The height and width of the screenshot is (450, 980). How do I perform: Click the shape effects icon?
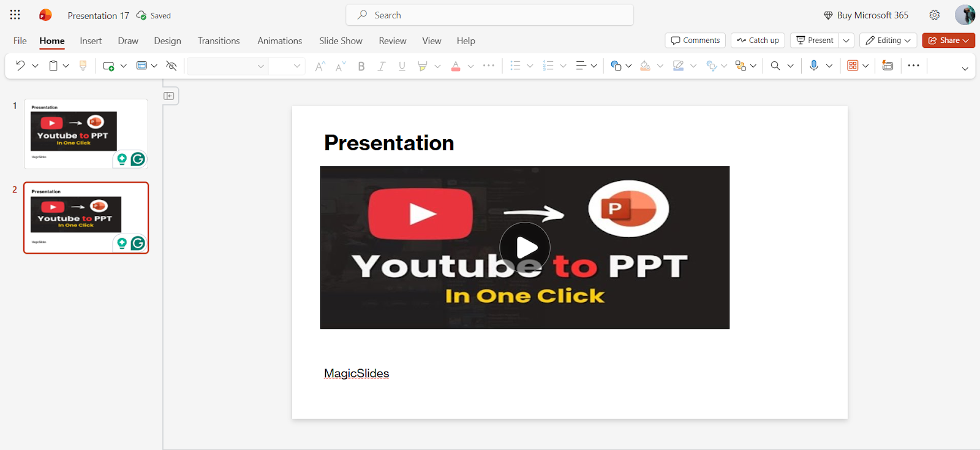click(x=711, y=66)
